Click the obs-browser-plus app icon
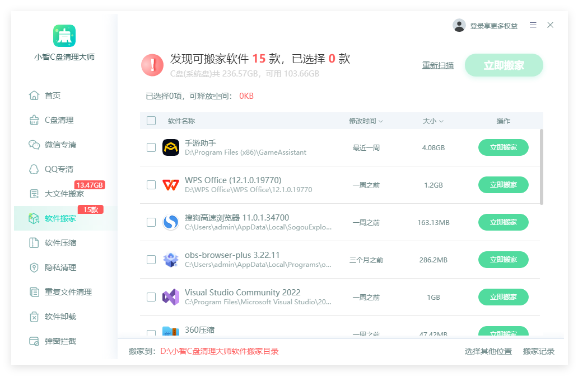The image size is (579, 376). click(x=171, y=260)
